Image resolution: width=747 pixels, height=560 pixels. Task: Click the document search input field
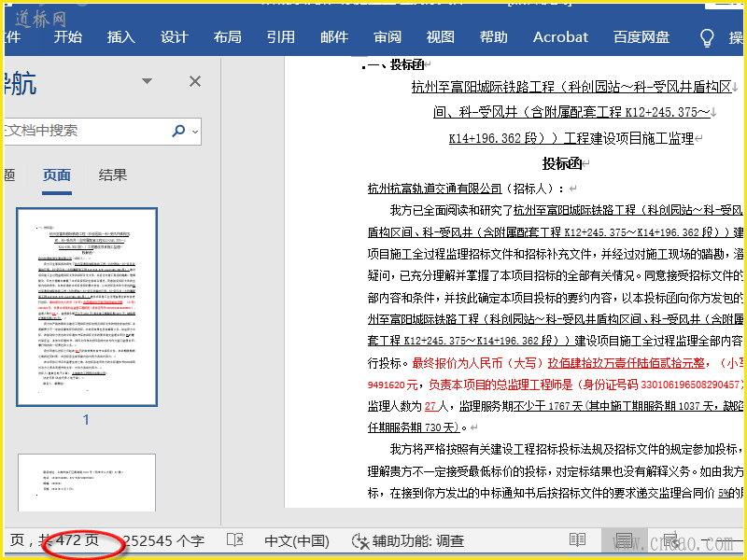(84, 132)
